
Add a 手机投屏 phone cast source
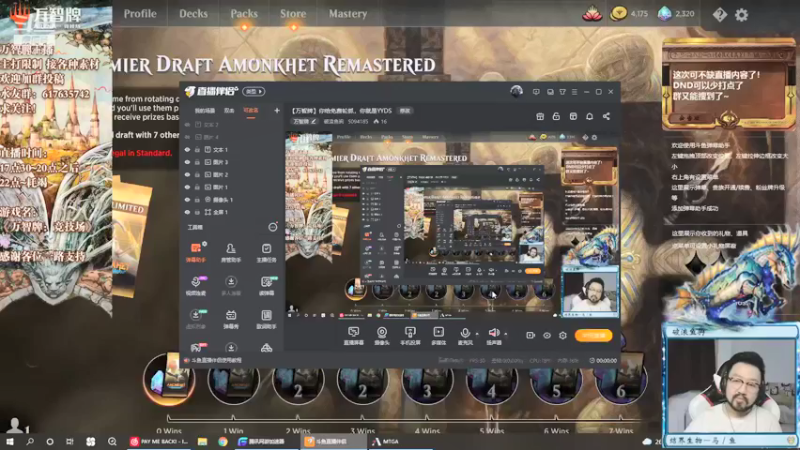[x=410, y=336]
